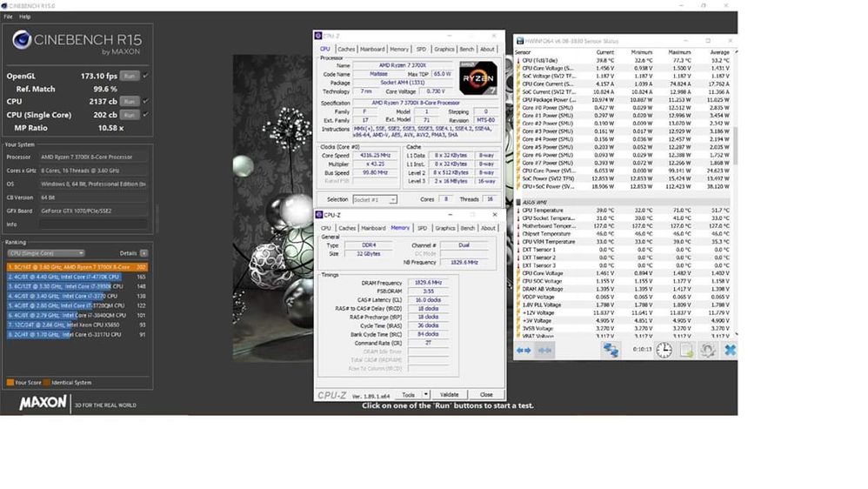The image size is (868, 489).
Task: Click DRAM AB Voltage sensor row
Action: pyautogui.click(x=624, y=289)
